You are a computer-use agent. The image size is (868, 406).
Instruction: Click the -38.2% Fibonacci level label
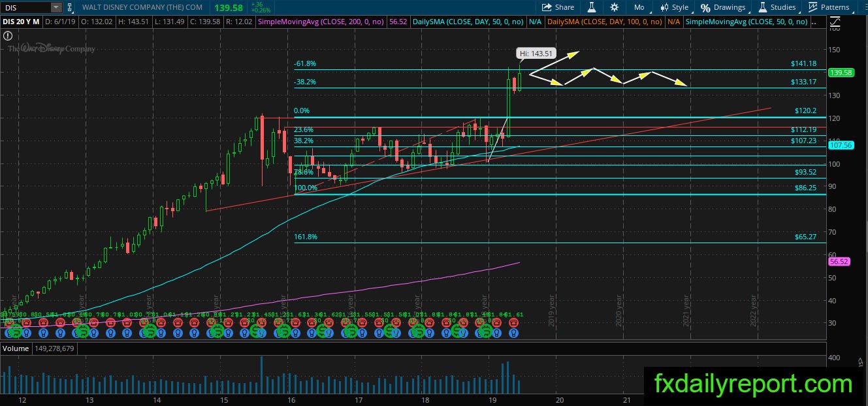click(x=305, y=82)
